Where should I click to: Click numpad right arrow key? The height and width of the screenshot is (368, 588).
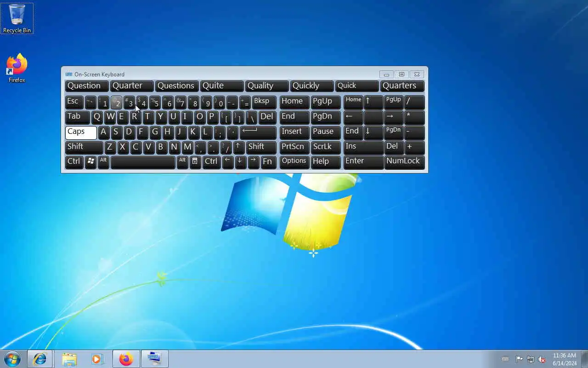click(394, 117)
